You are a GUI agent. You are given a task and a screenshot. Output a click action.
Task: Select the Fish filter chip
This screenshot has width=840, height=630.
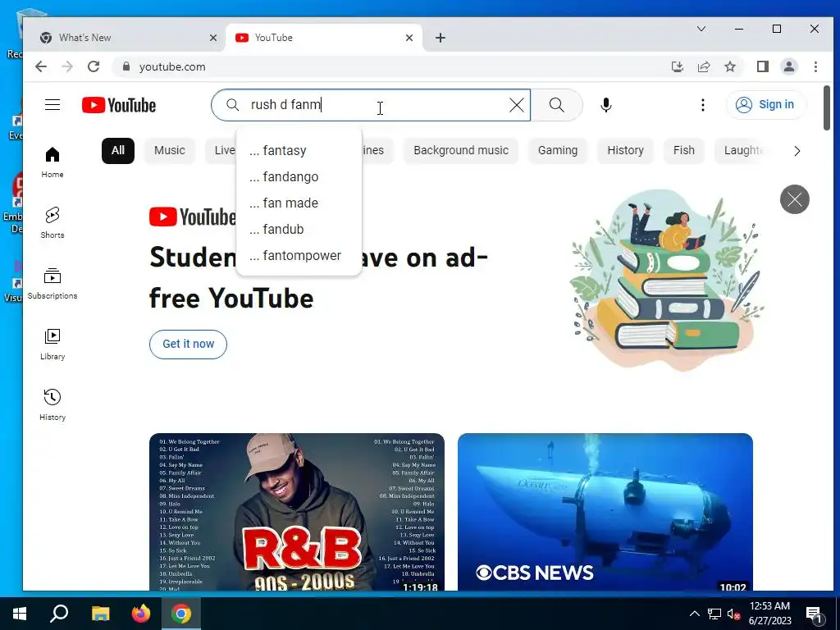point(683,151)
